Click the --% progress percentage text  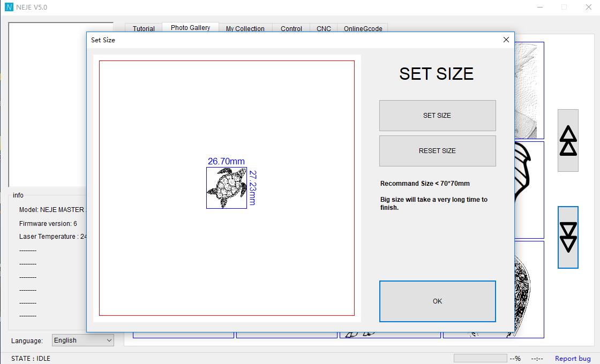(515, 358)
